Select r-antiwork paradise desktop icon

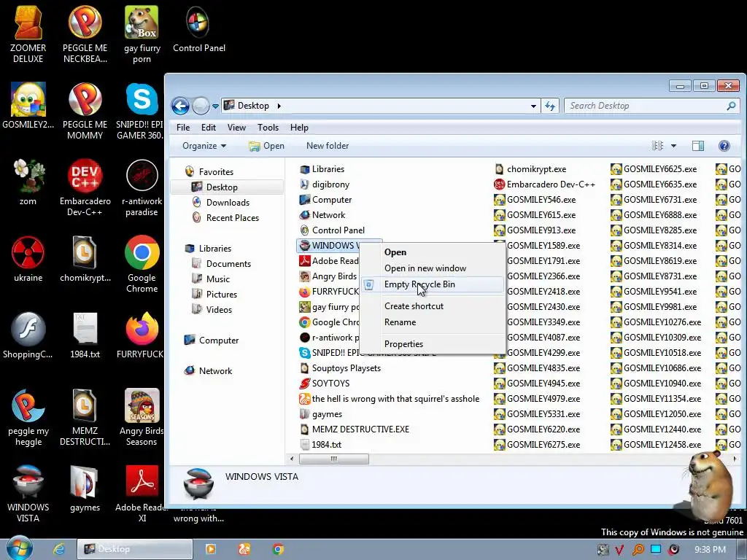[142, 187]
